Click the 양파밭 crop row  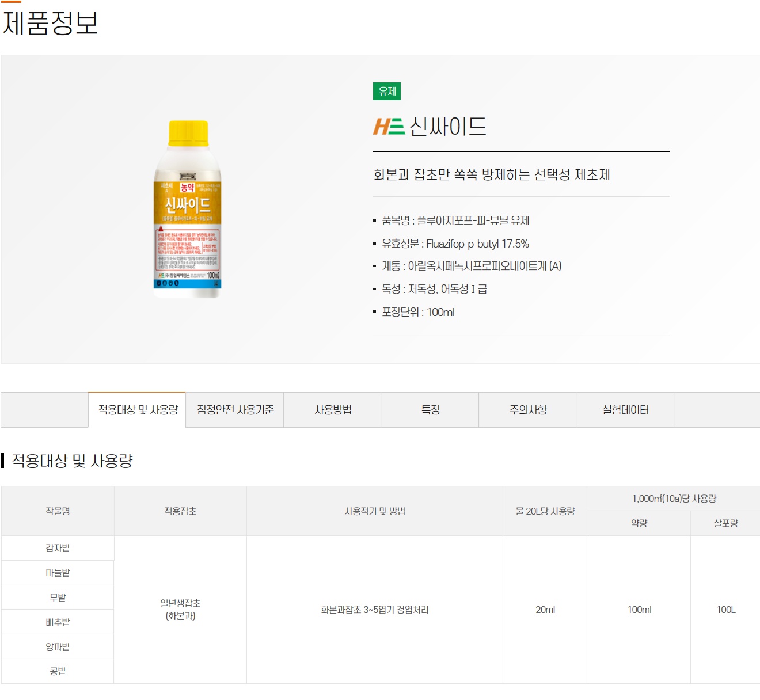tap(58, 647)
